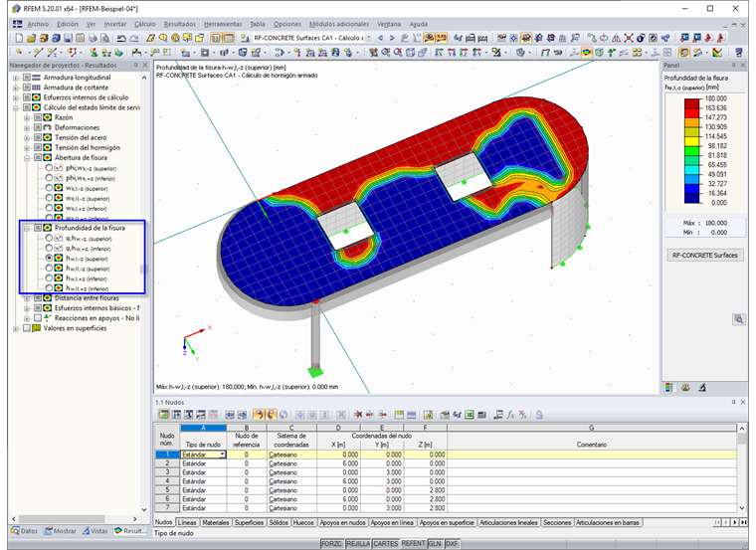Expand Razón tree node
The image size is (756, 550).
pyautogui.click(x=27, y=117)
